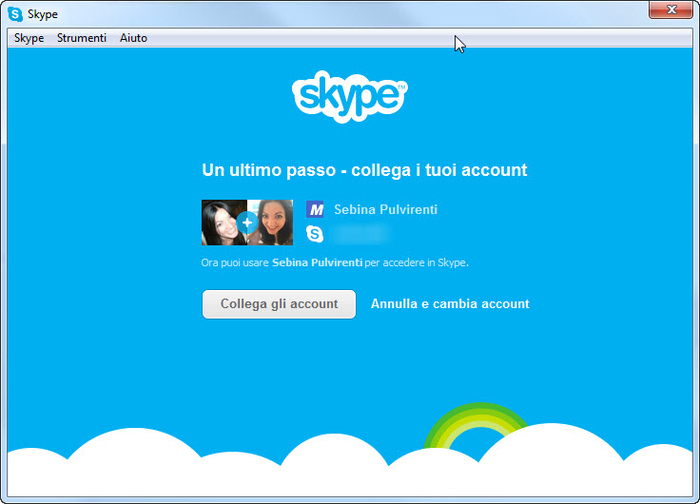Click the large Skype logo
This screenshot has width=700, height=504.
point(349,97)
